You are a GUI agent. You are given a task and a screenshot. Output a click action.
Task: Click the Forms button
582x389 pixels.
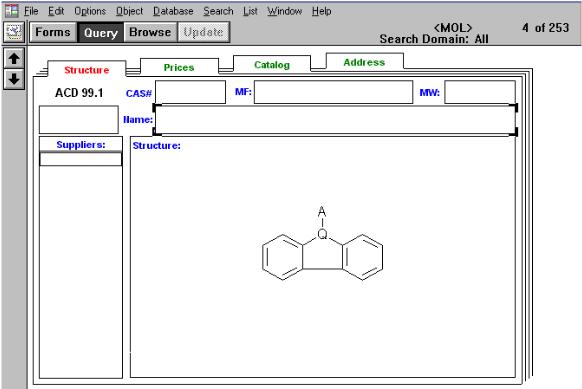[53, 32]
